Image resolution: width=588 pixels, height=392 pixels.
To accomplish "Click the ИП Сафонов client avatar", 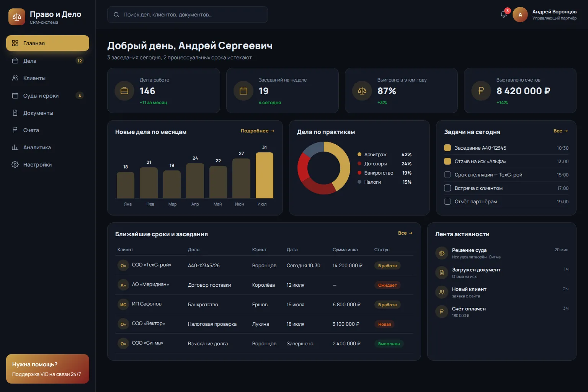I will point(123,304).
